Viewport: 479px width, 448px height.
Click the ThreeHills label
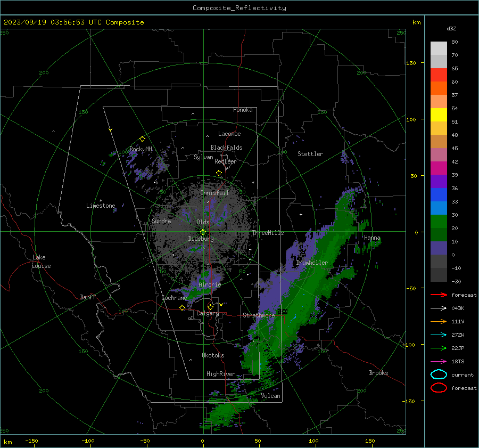coord(268,233)
